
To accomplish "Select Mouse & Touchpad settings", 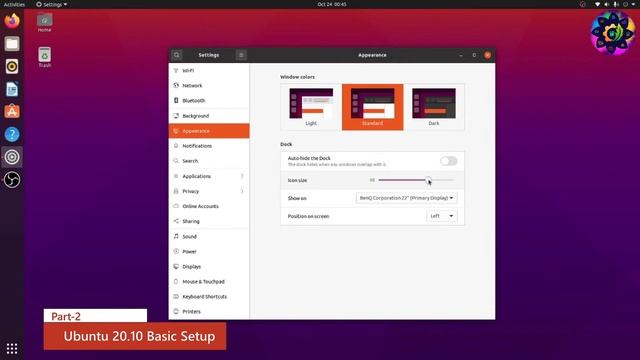I will tap(209, 282).
